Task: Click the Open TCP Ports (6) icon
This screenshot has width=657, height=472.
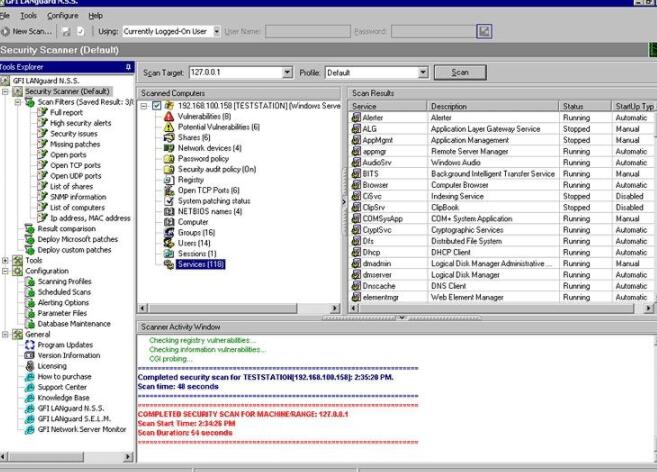Action: [168, 190]
